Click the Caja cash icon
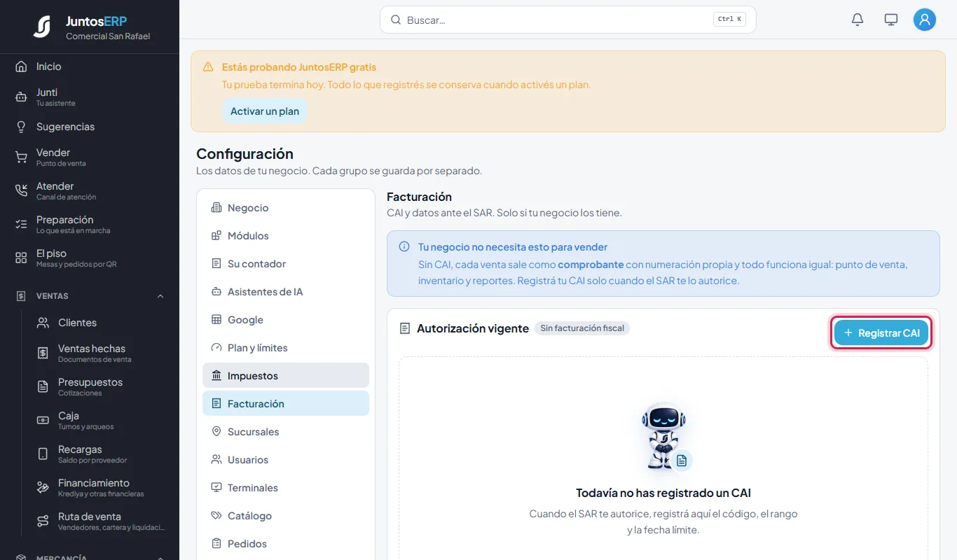 pyautogui.click(x=43, y=421)
